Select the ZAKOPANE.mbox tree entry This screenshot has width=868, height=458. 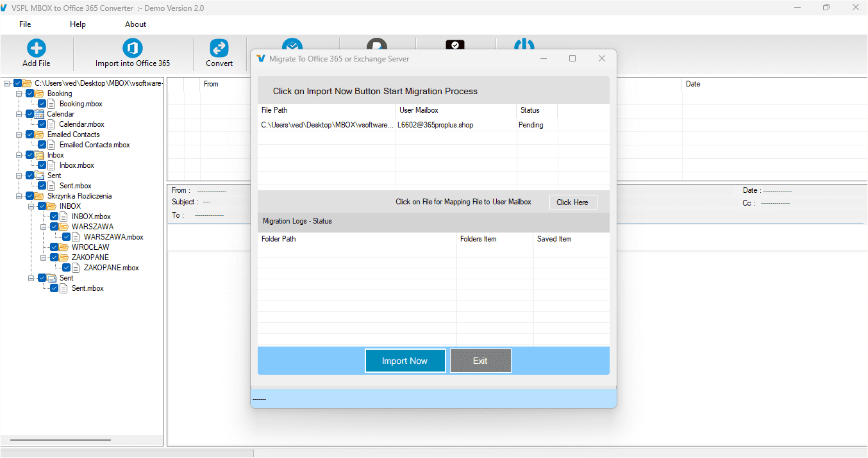click(x=111, y=268)
